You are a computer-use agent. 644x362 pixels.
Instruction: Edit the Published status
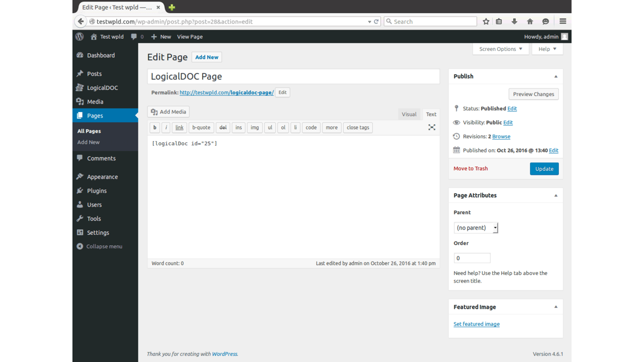tap(512, 109)
